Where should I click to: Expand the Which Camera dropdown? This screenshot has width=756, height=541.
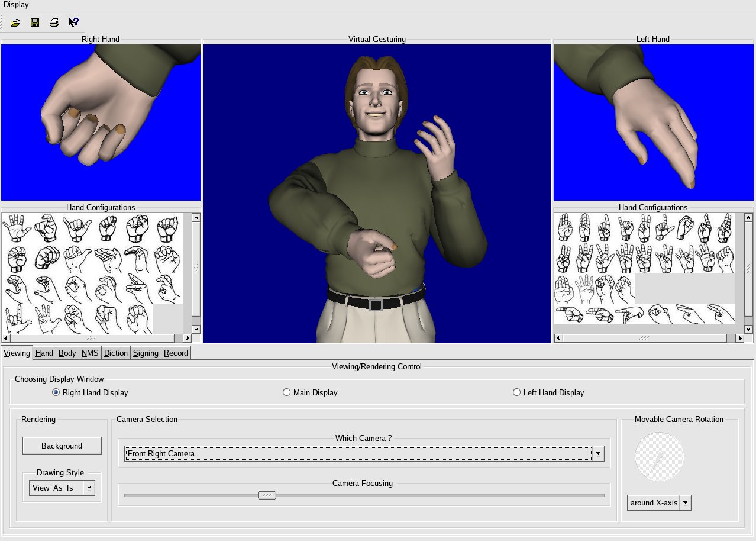(598, 454)
